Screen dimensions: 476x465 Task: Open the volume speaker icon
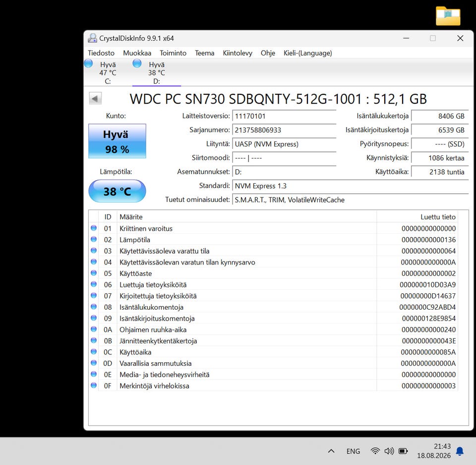coord(389,451)
